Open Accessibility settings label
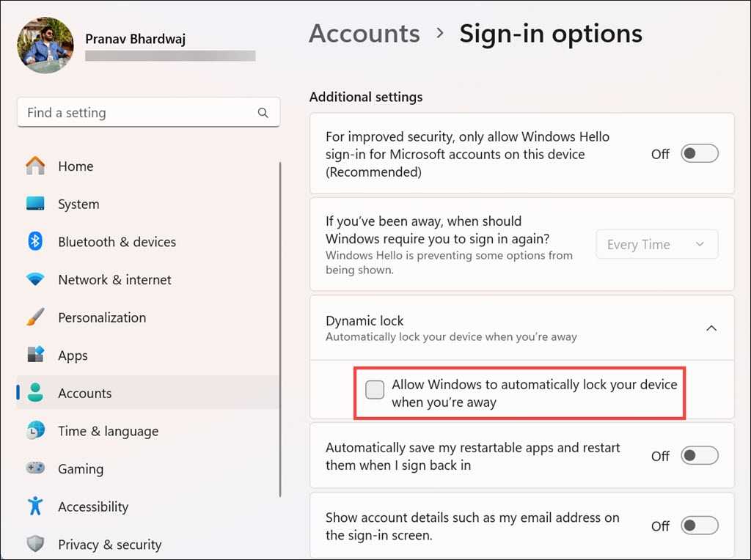Image resolution: width=751 pixels, height=560 pixels. [93, 507]
